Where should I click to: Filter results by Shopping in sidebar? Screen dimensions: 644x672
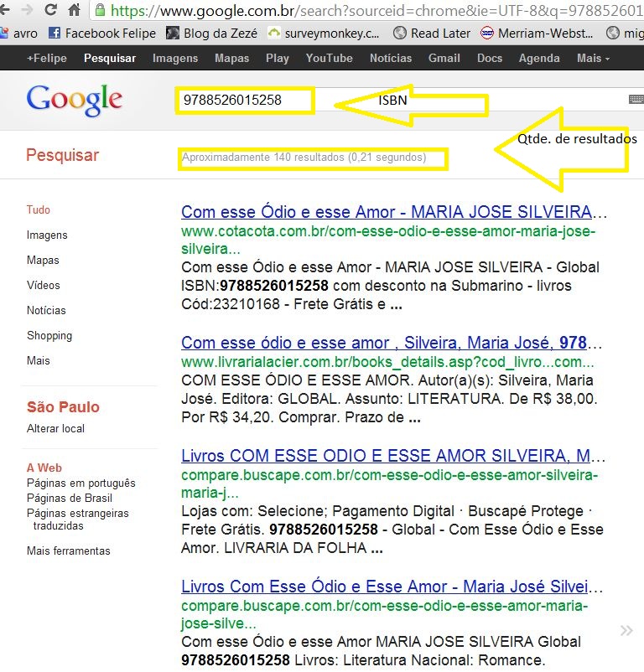[x=49, y=335]
